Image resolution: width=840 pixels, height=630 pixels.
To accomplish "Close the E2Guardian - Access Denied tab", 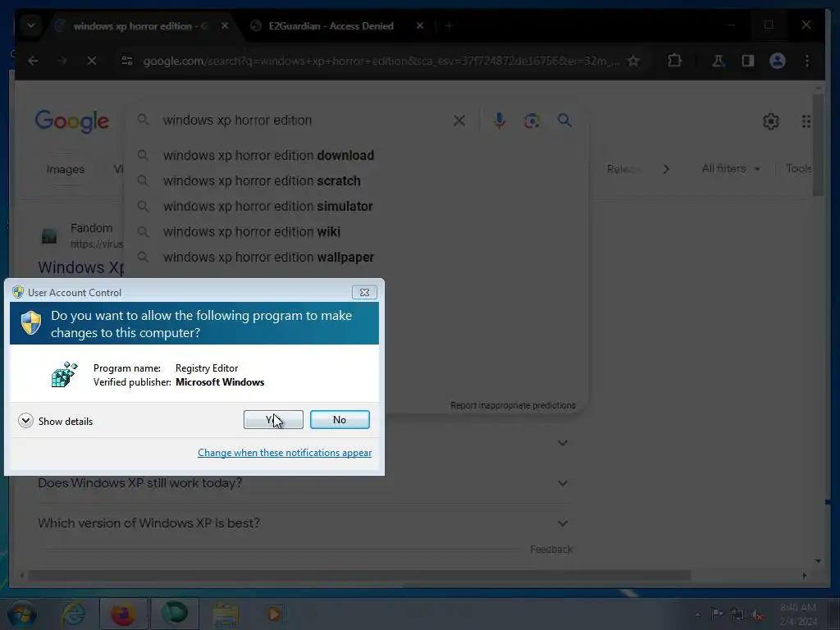I will pyautogui.click(x=420, y=25).
